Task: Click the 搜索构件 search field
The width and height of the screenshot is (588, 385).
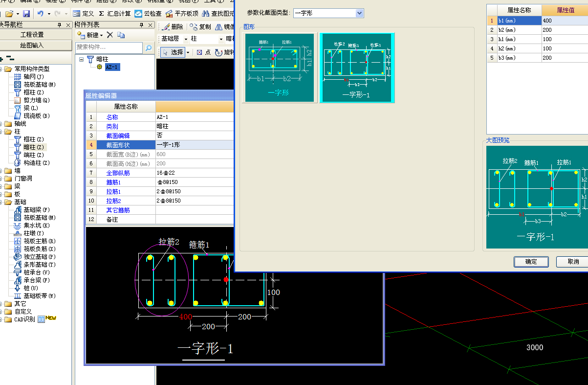Action: 109,47
